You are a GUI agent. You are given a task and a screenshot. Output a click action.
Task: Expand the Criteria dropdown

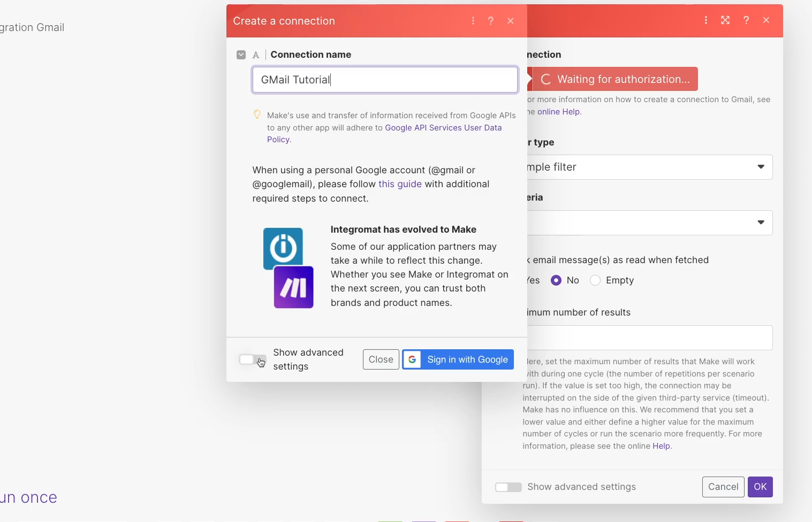coord(649,222)
